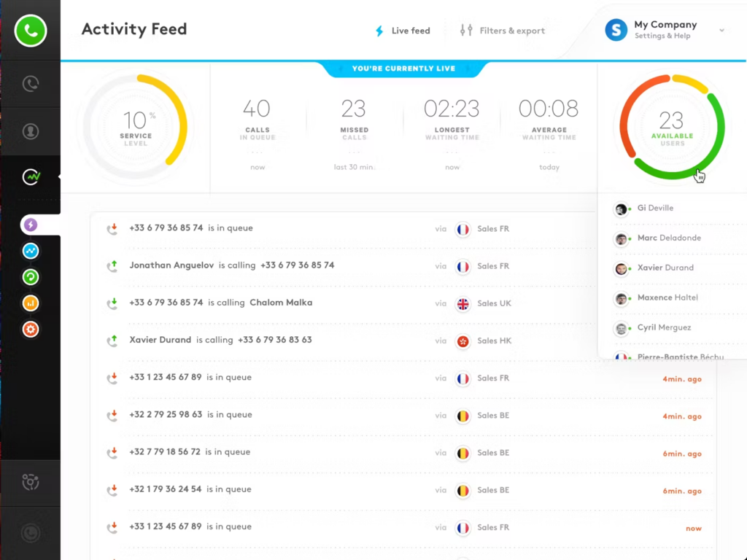The height and width of the screenshot is (560, 747).
Task: Select the blue chart line sidebar icon
Action: tap(31, 251)
